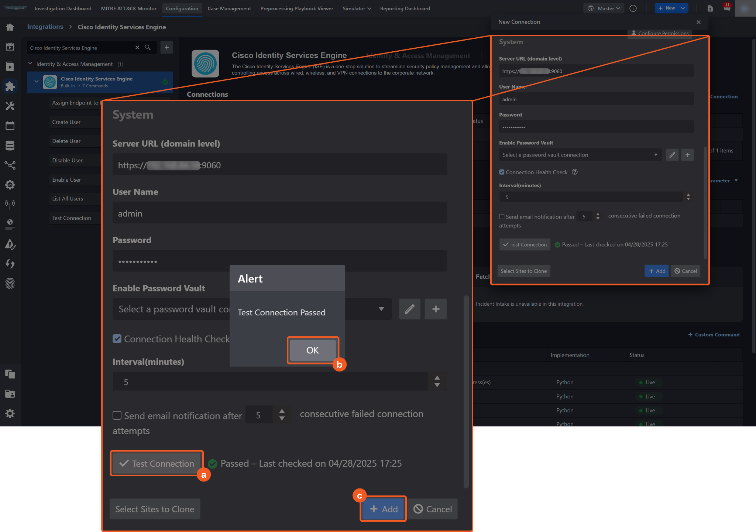Click the Custom Command link
This screenshot has width=756, height=532.
pyautogui.click(x=714, y=335)
